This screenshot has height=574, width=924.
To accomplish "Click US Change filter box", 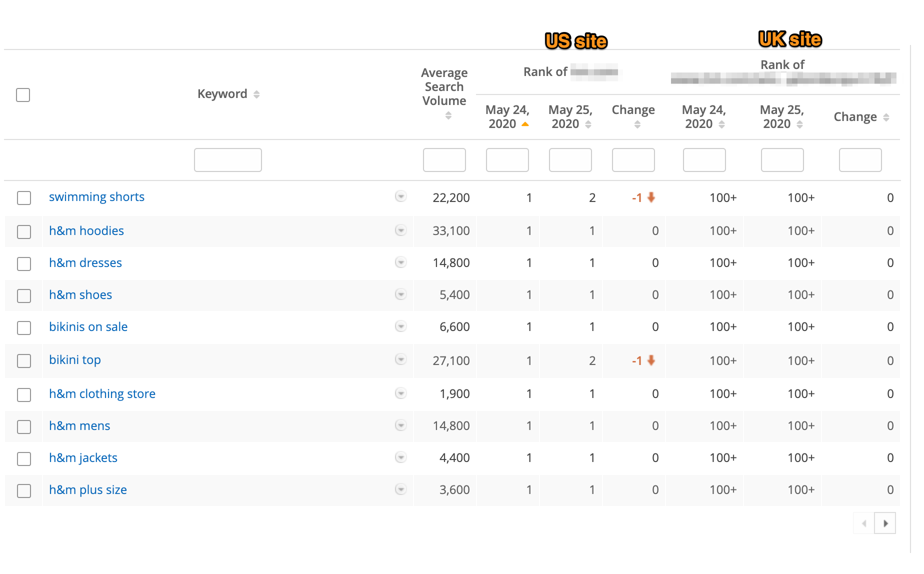I will click(633, 160).
